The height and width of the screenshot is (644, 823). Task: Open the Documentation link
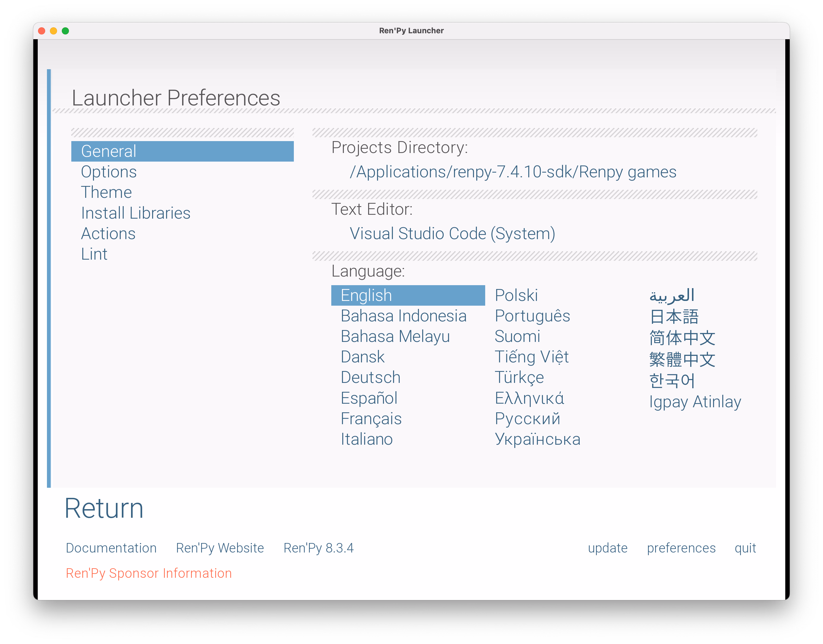point(111,548)
